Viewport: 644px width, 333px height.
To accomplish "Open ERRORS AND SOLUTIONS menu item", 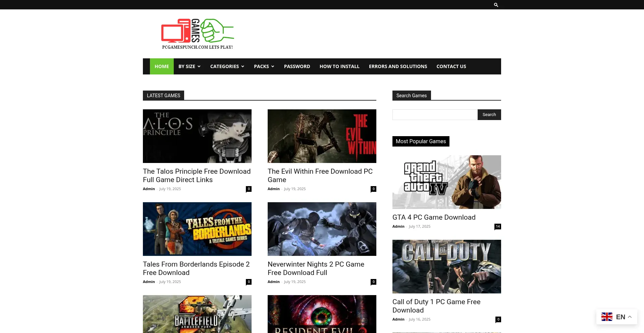I will coord(398,66).
